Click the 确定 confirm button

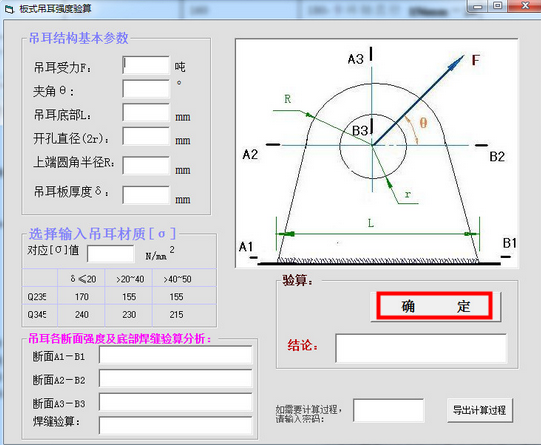pyautogui.click(x=436, y=307)
